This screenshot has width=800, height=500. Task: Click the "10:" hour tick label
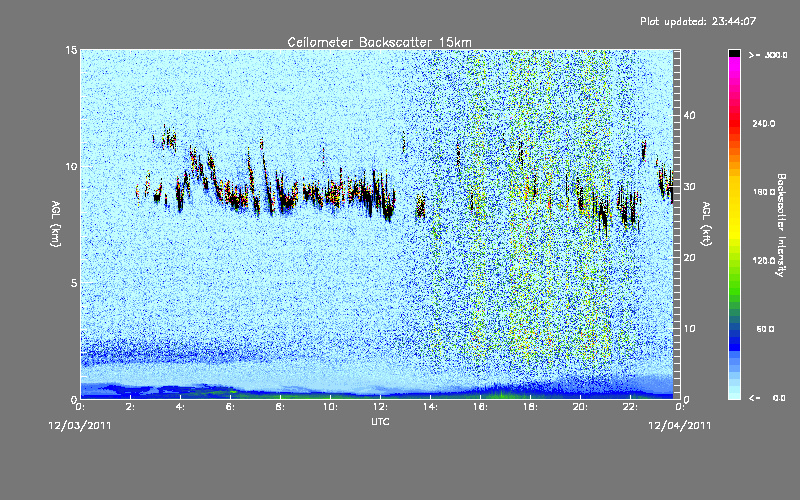(x=330, y=407)
